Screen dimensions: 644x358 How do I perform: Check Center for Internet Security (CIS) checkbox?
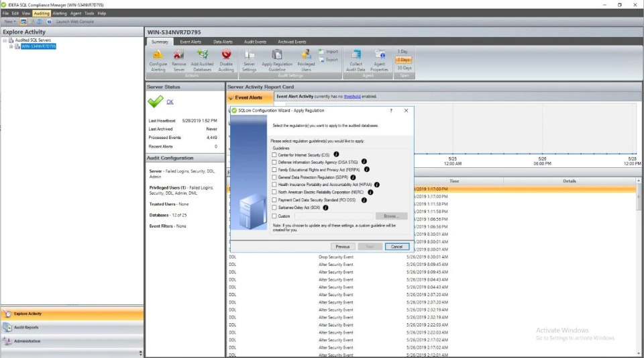click(x=274, y=155)
